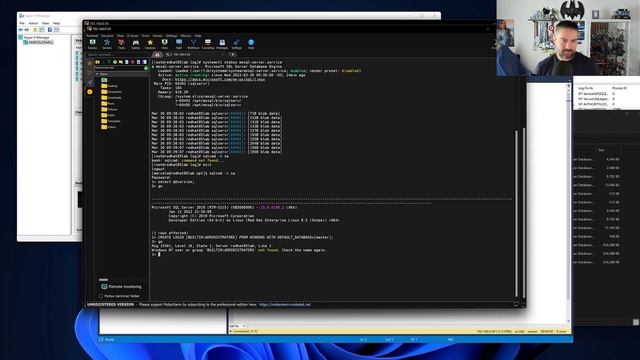The height and width of the screenshot is (360, 640).
Task: Open the Downloads folder in file browser
Action: coord(111,98)
